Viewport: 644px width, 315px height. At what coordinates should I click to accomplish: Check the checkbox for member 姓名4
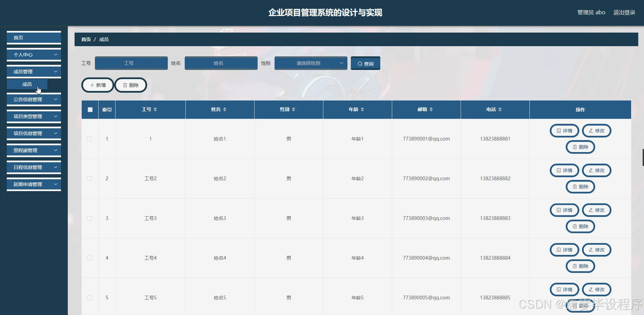click(x=89, y=258)
